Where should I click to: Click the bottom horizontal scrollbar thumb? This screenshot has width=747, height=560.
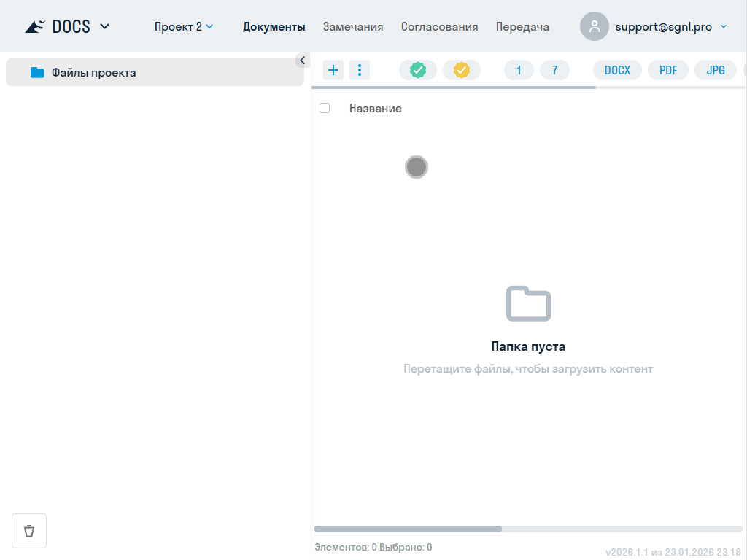pyautogui.click(x=408, y=529)
